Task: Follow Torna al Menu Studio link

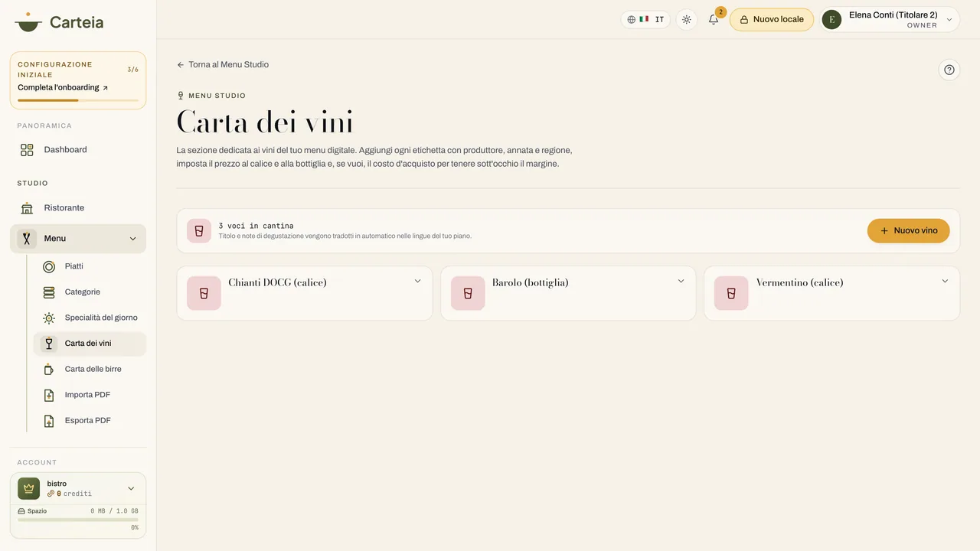Action: coord(223,65)
